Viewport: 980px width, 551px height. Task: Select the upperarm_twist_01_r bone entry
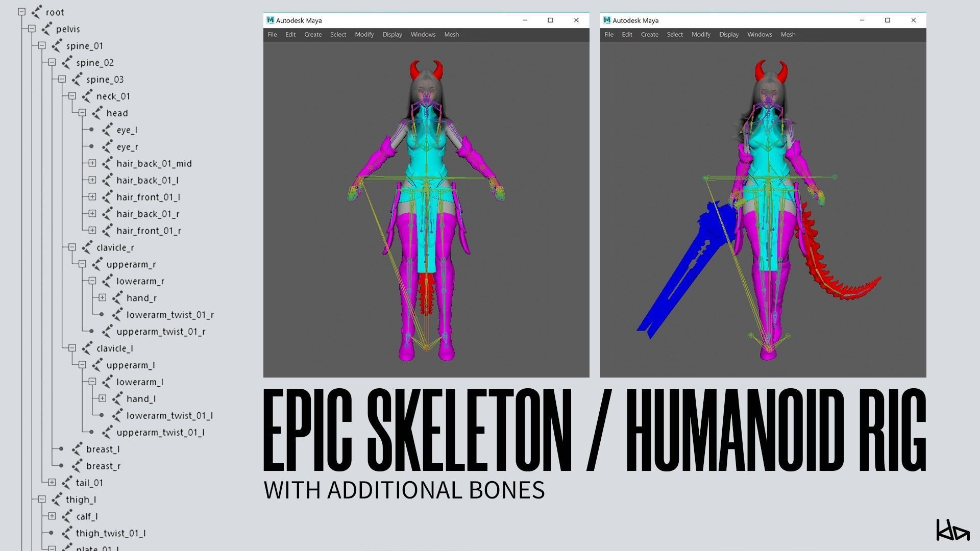point(161,332)
